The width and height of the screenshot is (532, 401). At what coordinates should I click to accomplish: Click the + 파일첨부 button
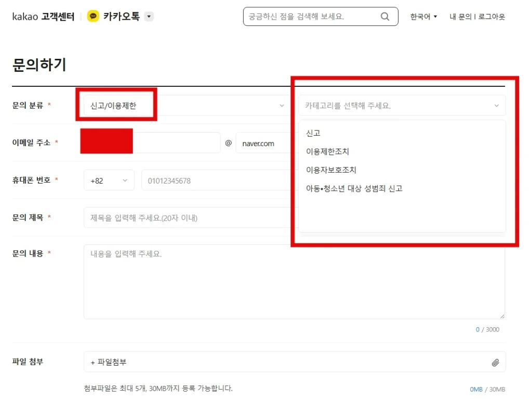click(109, 362)
